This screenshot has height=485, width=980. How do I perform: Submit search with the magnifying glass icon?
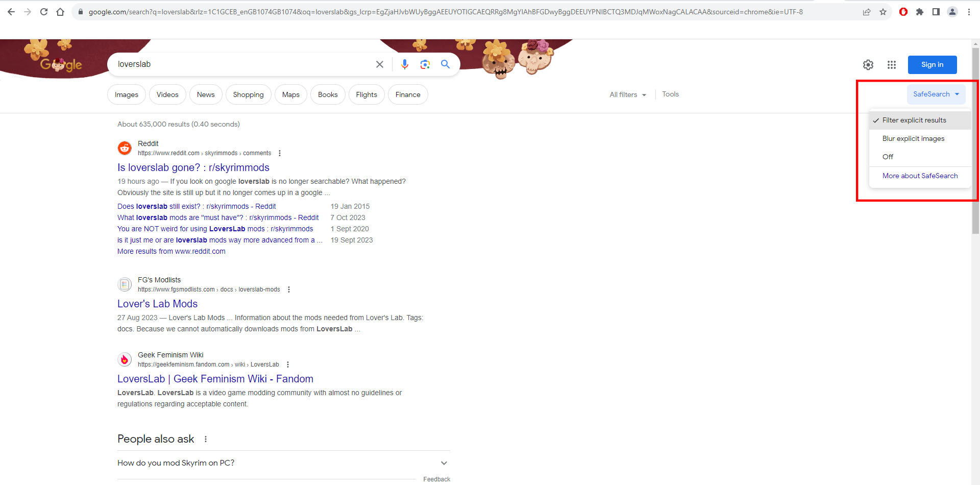click(446, 64)
